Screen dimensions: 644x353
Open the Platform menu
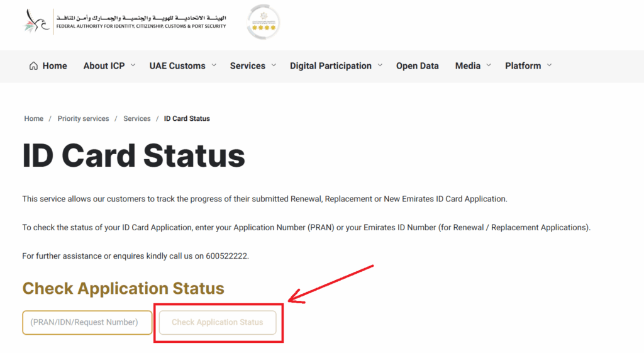523,65
